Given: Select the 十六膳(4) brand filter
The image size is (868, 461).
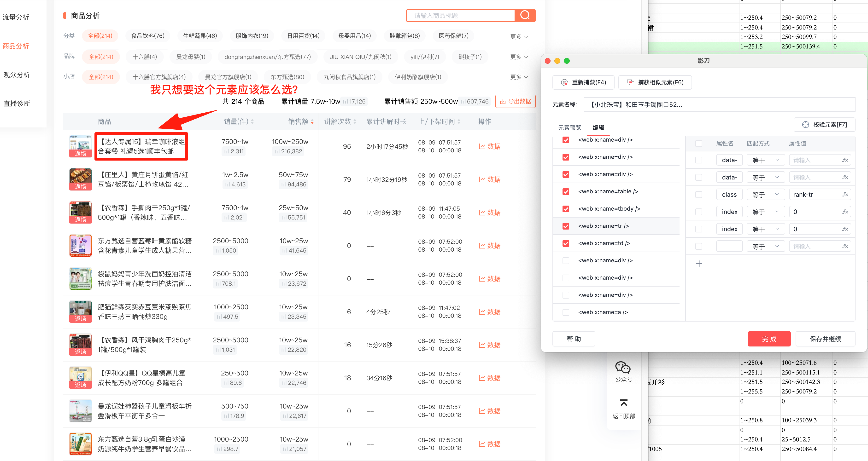Looking at the screenshot, I should (145, 57).
